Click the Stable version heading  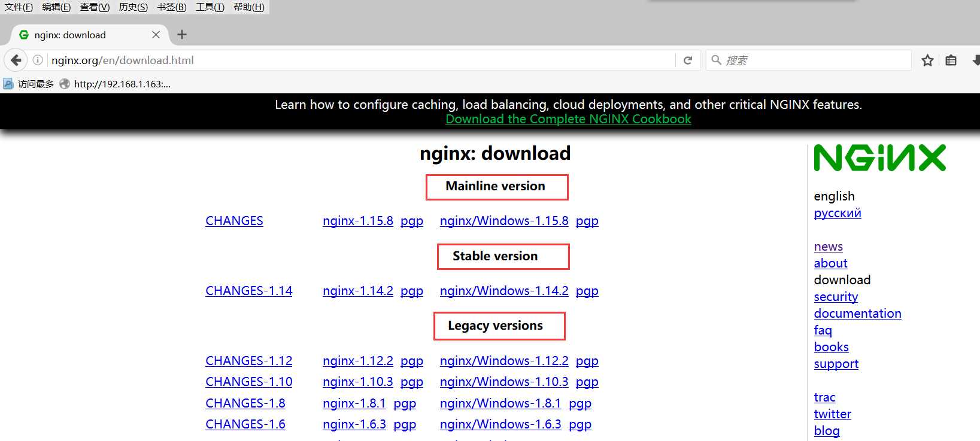(x=496, y=256)
